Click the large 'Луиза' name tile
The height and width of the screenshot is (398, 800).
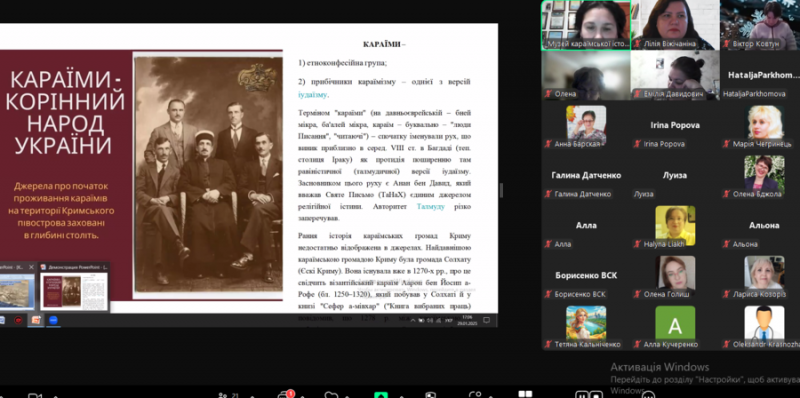[675, 175]
